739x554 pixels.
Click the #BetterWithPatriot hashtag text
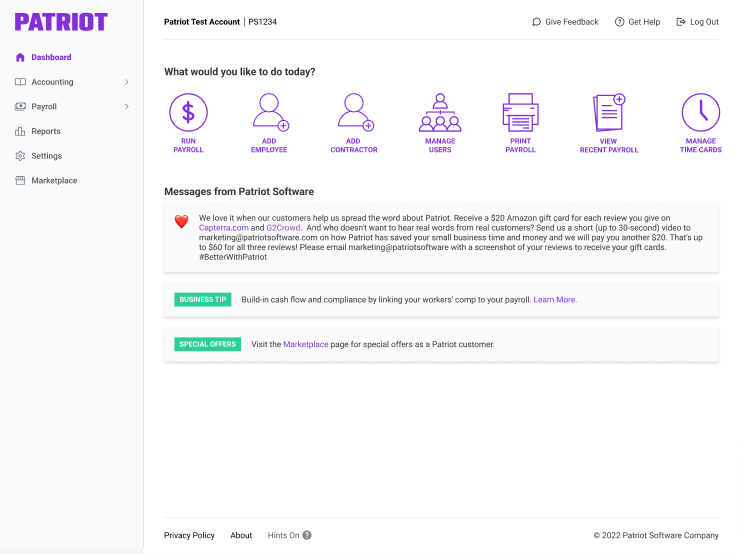[x=233, y=257]
